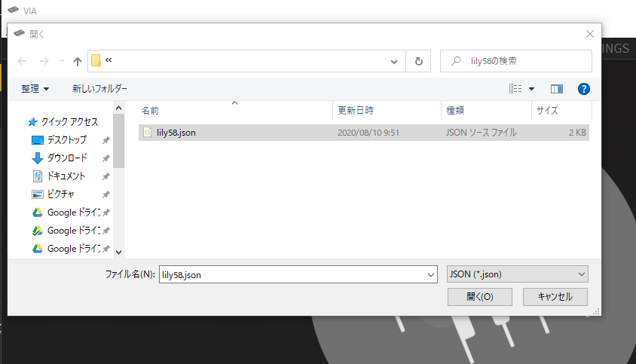Image resolution: width=636 pixels, height=364 pixels.
Task: Click the 開く(O) button
Action: point(480,297)
